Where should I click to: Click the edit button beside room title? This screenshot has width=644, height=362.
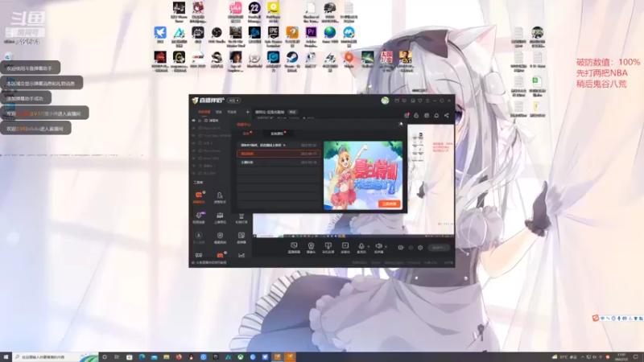coord(292,112)
